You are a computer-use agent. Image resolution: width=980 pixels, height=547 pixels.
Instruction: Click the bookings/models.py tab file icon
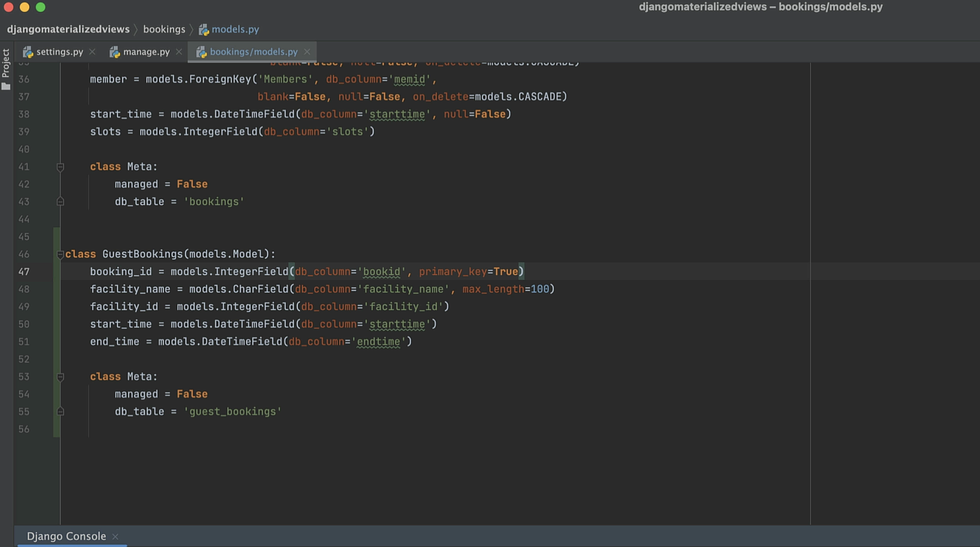pyautogui.click(x=201, y=52)
